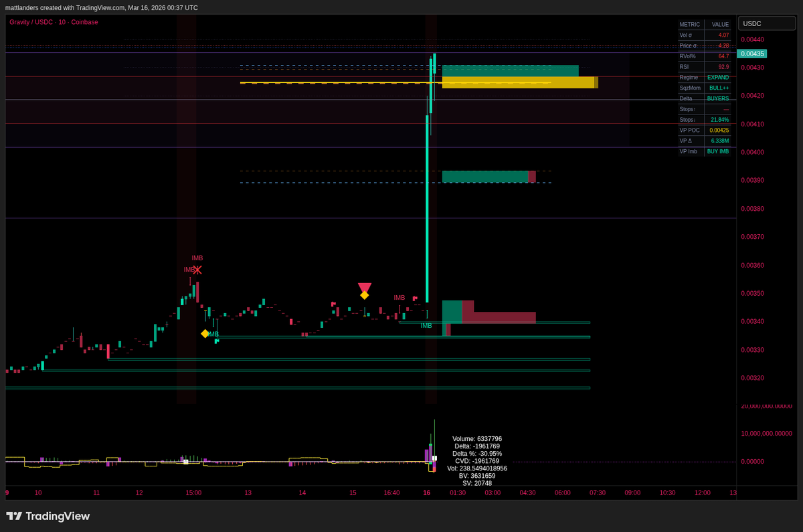Select the Vol σ value 4.07

[723, 35]
